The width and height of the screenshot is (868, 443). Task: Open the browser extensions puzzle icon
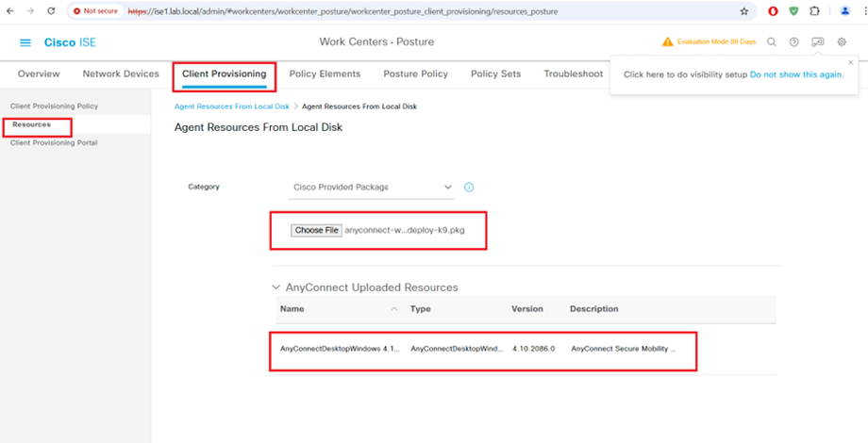pos(814,11)
